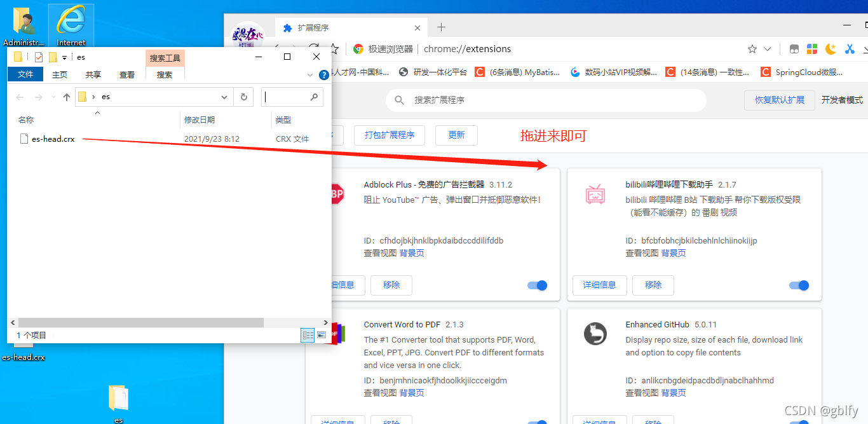The image size is (868, 424).
Task: Expand the es folder path dropdown
Action: coord(224,96)
